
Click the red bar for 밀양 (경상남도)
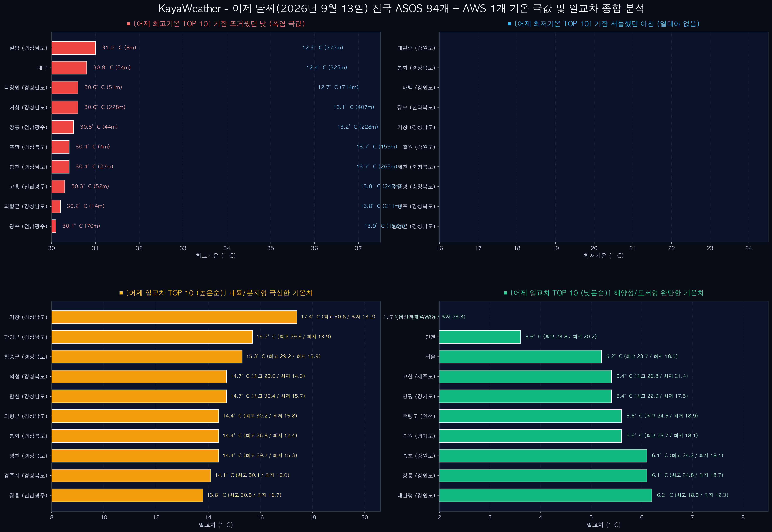74,48
